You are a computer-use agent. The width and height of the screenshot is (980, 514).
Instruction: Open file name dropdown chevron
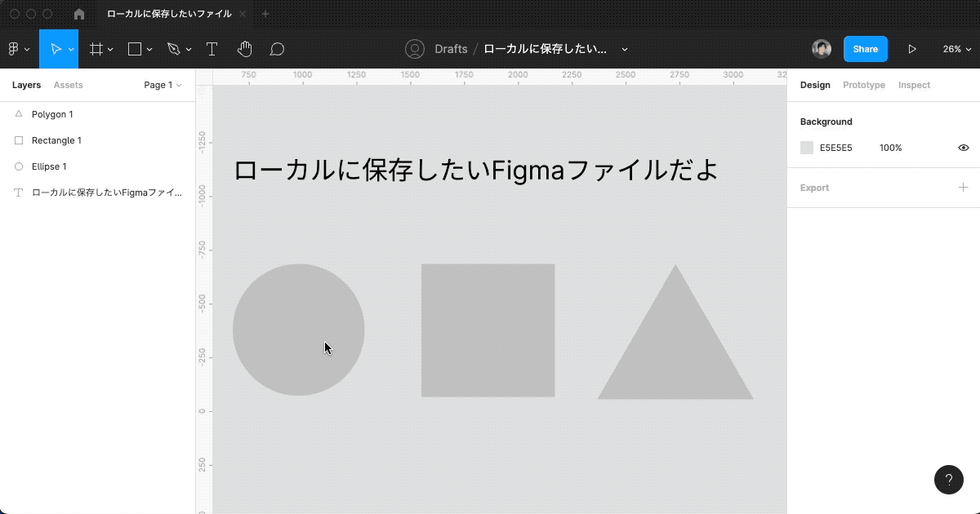coord(625,49)
